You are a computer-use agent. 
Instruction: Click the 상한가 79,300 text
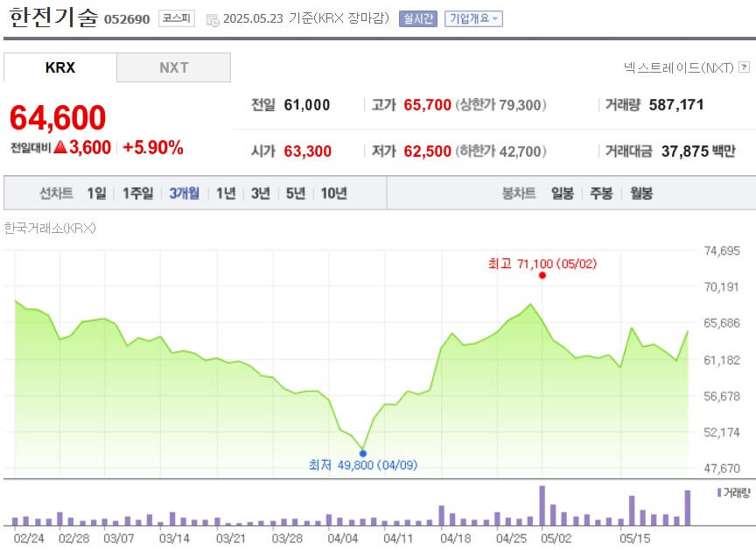[x=500, y=105]
